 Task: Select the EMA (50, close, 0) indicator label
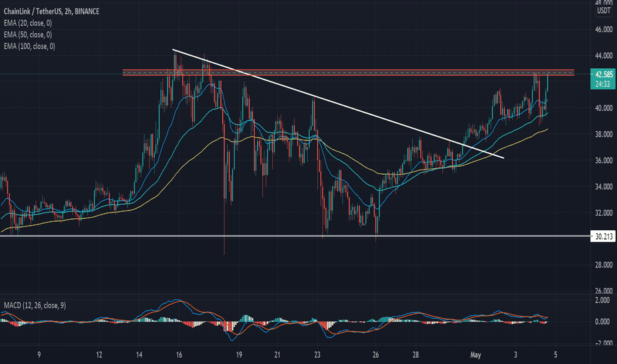coord(28,34)
